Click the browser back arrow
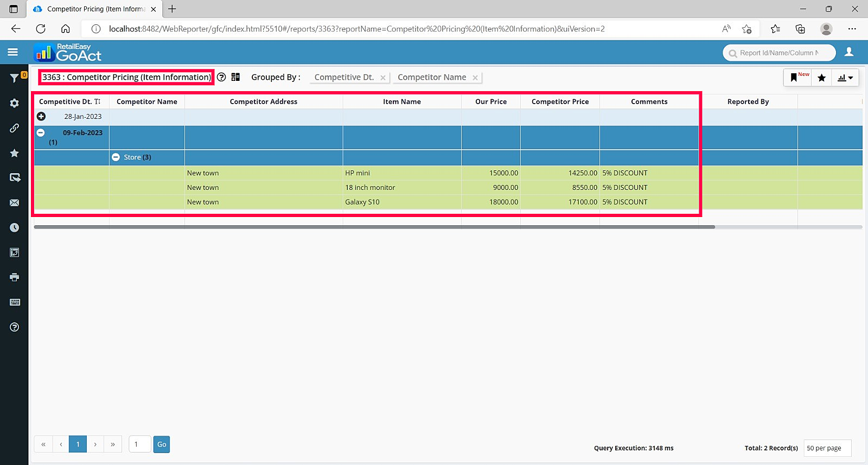The width and height of the screenshot is (868, 465). [x=16, y=29]
